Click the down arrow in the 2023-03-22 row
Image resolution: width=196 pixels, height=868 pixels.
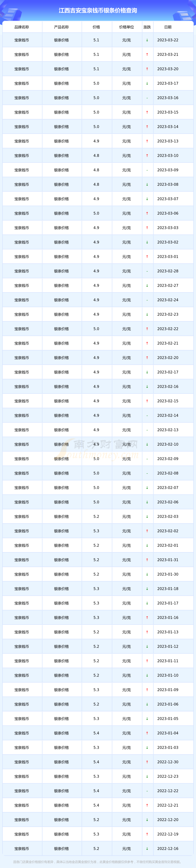[147, 40]
